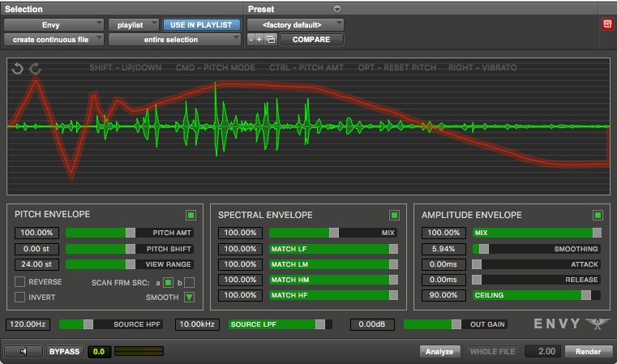Click the 120.00Hz source HPF field
This screenshot has height=364, width=617.
point(28,324)
